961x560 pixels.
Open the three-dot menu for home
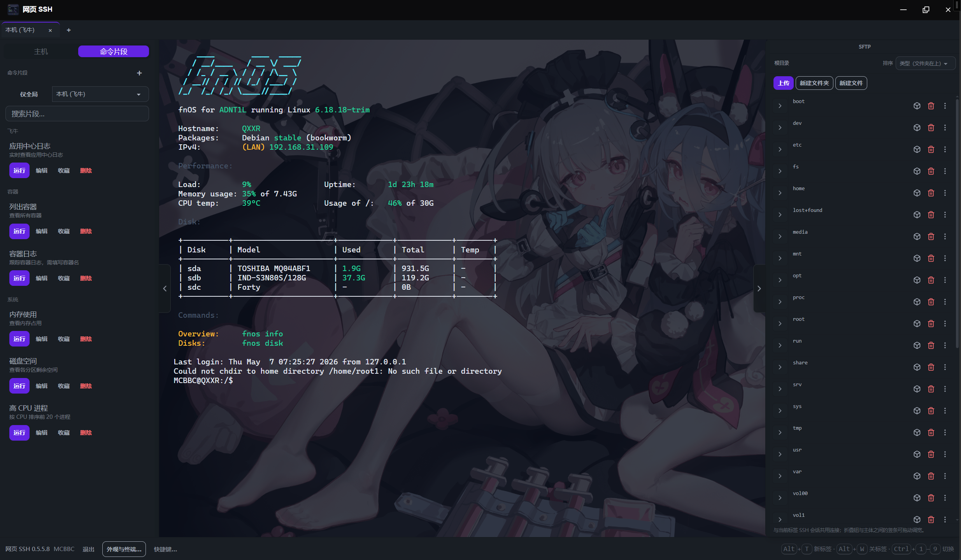coord(945,193)
